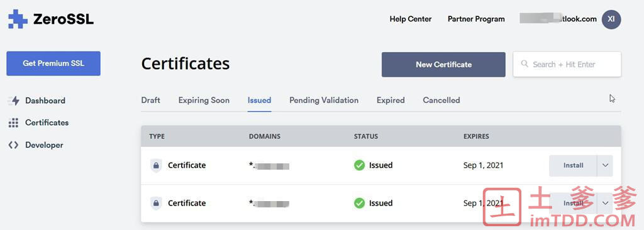The image size is (644, 230).
Task: Expand the second certificate's Install dropdown arrow
Action: pos(605,204)
